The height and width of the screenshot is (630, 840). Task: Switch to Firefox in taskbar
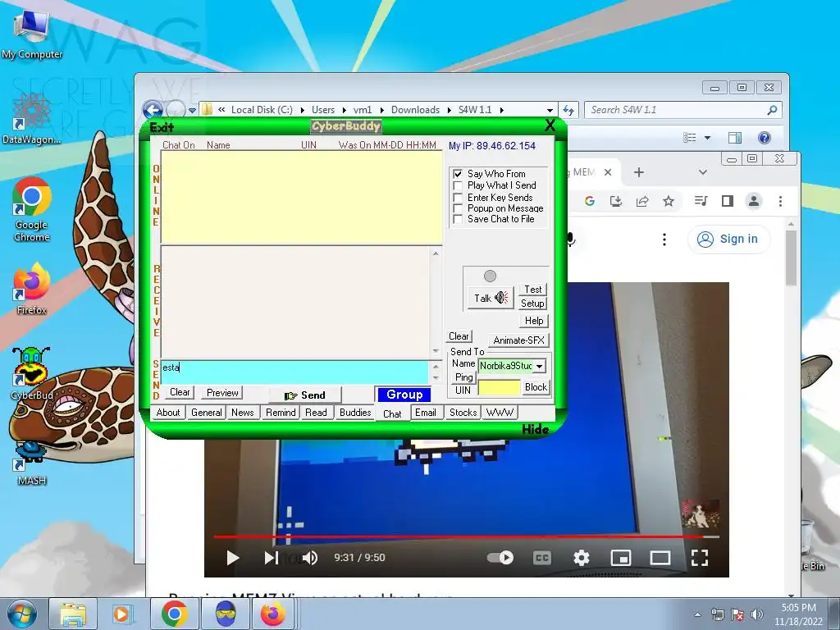[273, 614]
